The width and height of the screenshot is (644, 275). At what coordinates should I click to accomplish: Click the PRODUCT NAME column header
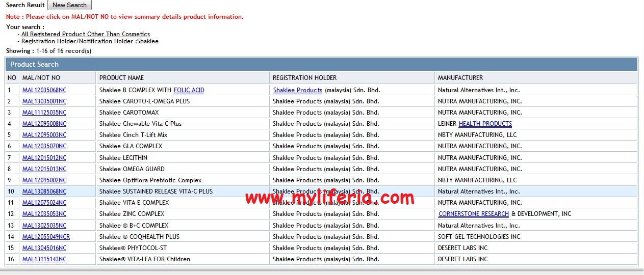(x=183, y=78)
